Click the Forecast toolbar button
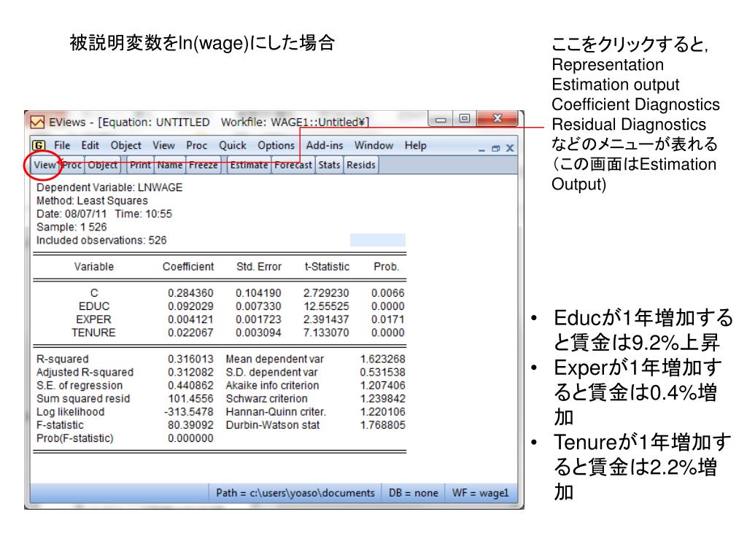This screenshot has height=560, width=747. click(x=293, y=166)
